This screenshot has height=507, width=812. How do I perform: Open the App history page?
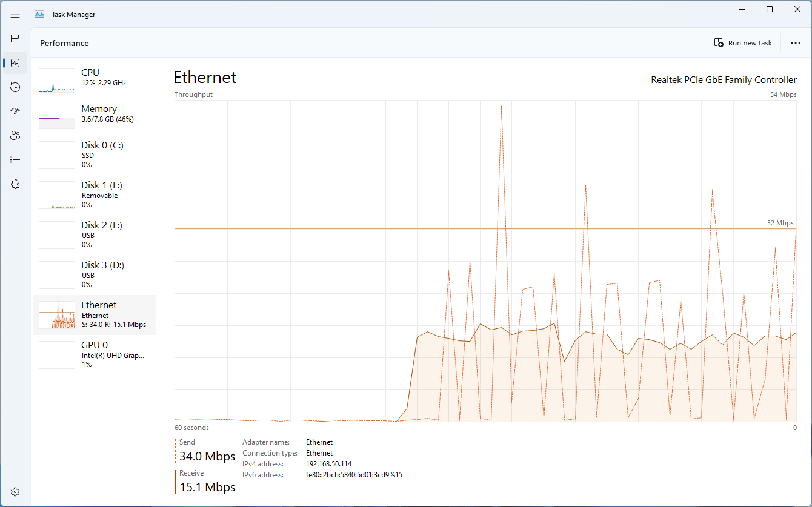(x=15, y=87)
